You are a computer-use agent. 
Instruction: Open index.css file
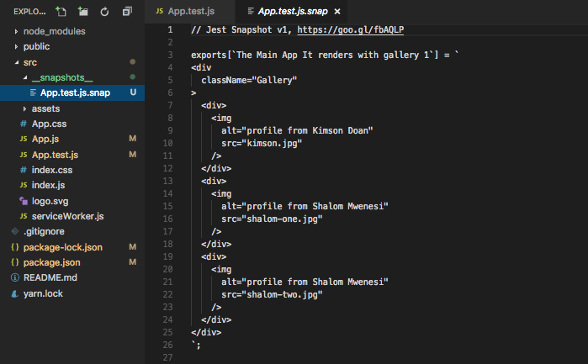click(x=52, y=170)
